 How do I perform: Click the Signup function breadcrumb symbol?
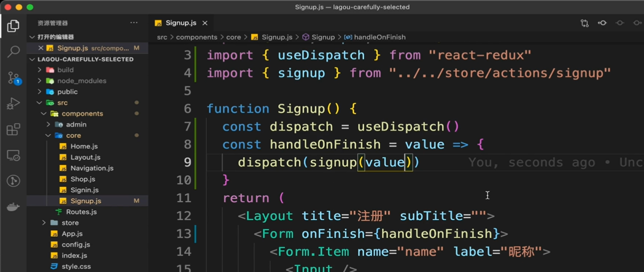point(323,37)
